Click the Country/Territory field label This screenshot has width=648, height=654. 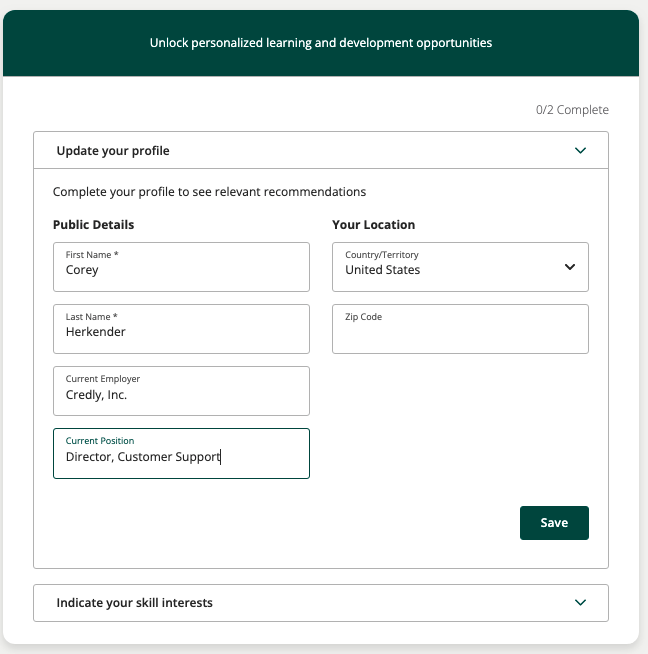[x=382, y=255]
